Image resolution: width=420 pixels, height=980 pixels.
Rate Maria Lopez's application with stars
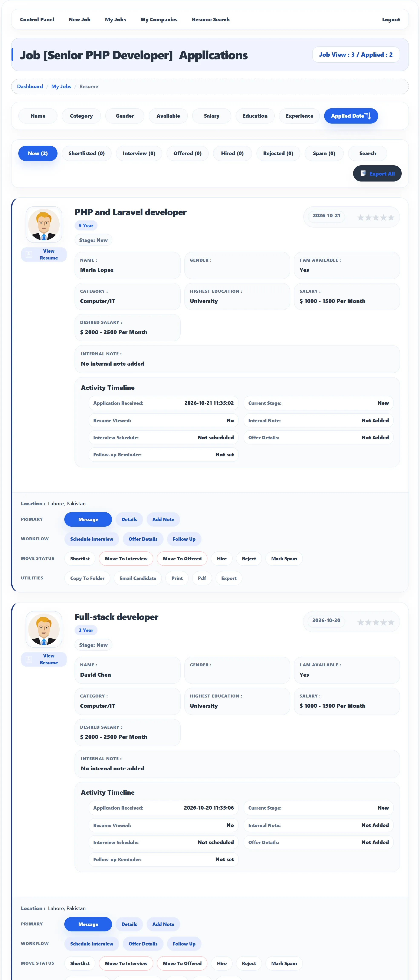coord(375,217)
